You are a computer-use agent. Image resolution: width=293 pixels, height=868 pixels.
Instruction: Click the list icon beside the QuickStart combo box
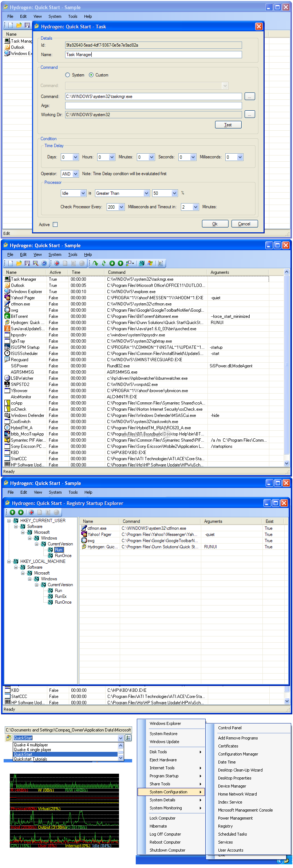tap(128, 738)
